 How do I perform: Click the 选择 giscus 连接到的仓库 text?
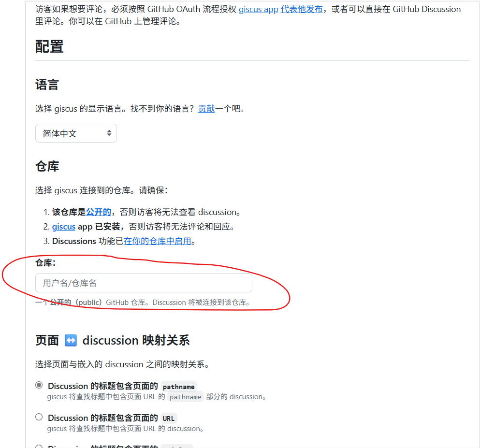[x=102, y=190]
